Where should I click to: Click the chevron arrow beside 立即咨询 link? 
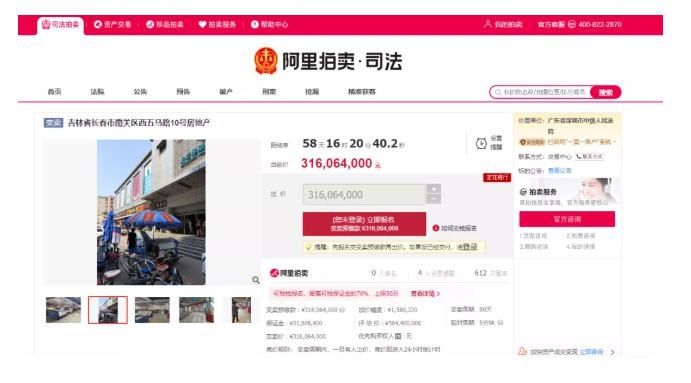[x=612, y=352]
